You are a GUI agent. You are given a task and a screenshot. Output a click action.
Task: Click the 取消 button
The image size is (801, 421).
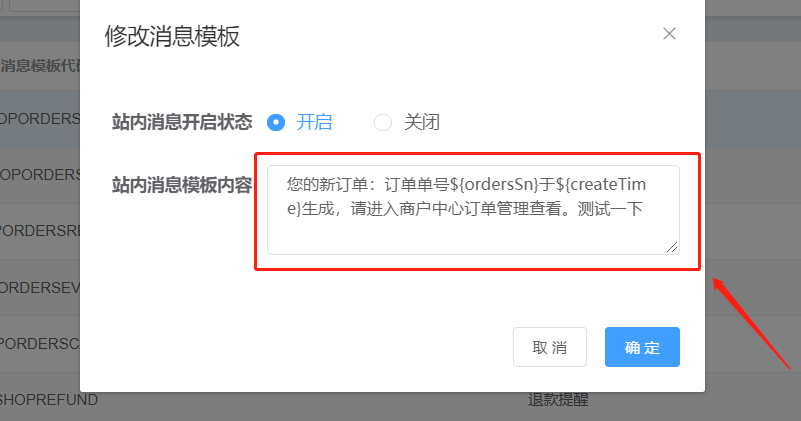(x=550, y=347)
